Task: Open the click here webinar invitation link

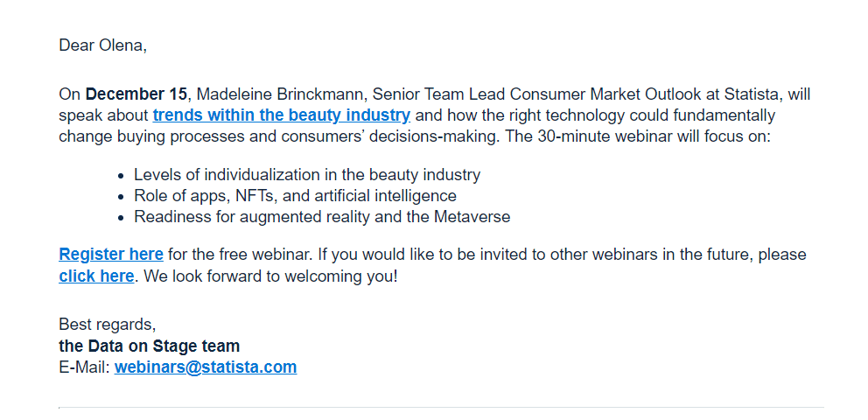Action: pos(96,276)
